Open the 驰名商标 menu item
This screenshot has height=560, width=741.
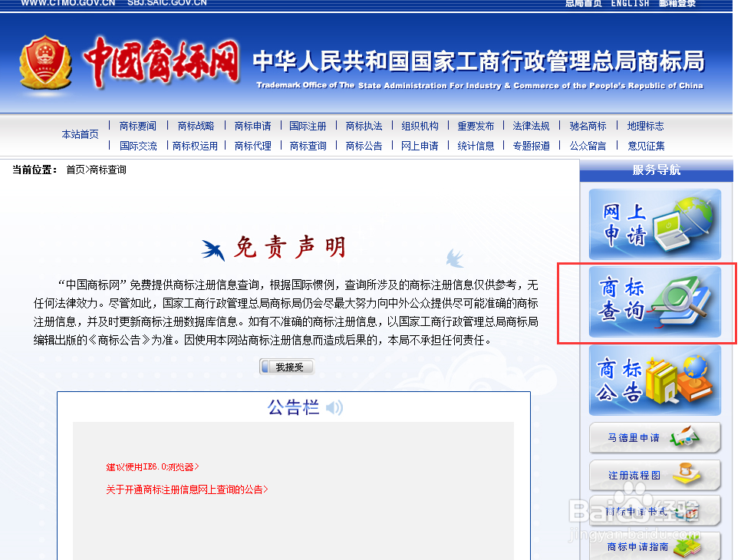click(x=588, y=126)
